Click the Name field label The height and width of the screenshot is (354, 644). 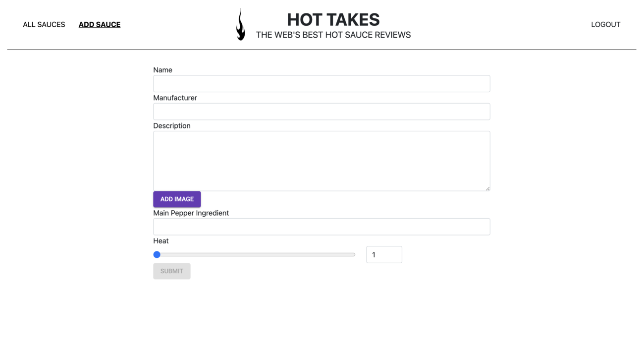click(162, 70)
